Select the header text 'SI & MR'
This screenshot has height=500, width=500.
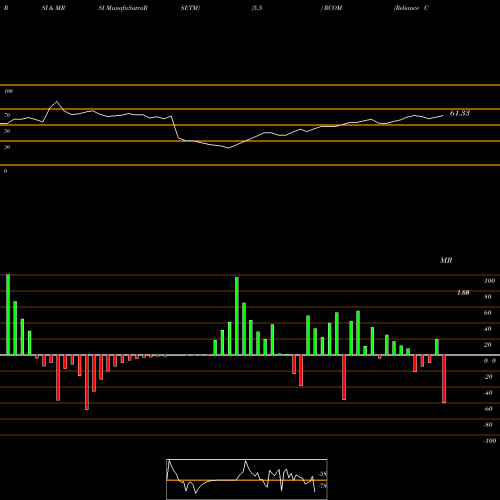pos(53,8)
